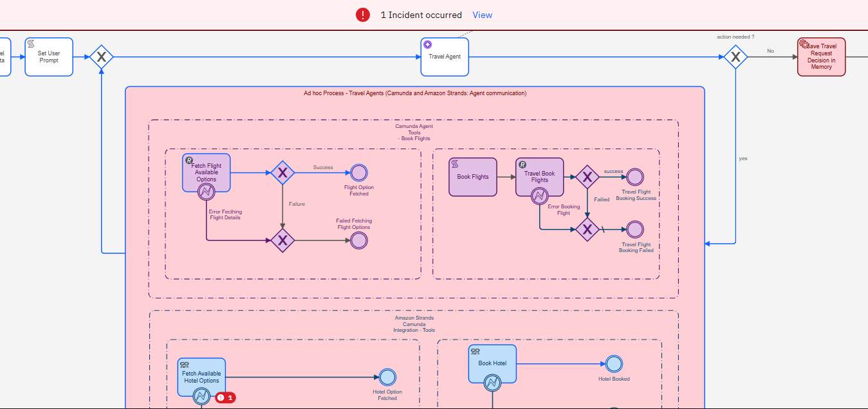Select the Book Flights script task

click(x=473, y=177)
